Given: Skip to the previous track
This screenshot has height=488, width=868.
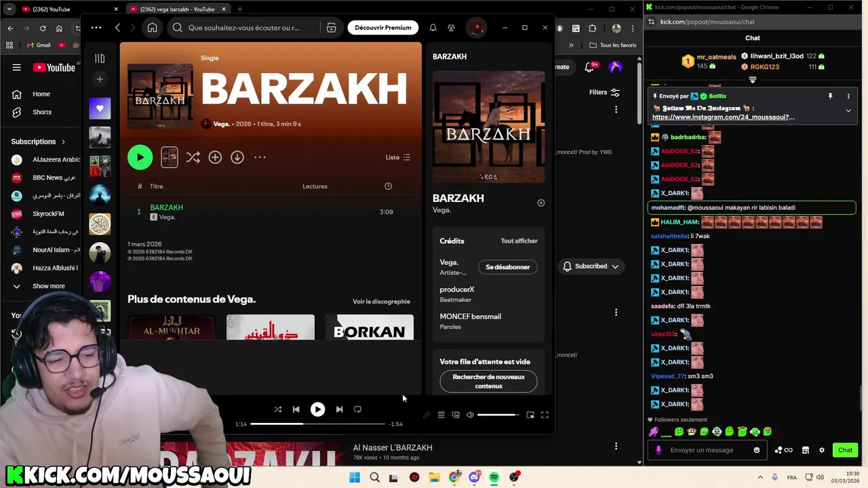Looking at the screenshot, I should click(296, 409).
